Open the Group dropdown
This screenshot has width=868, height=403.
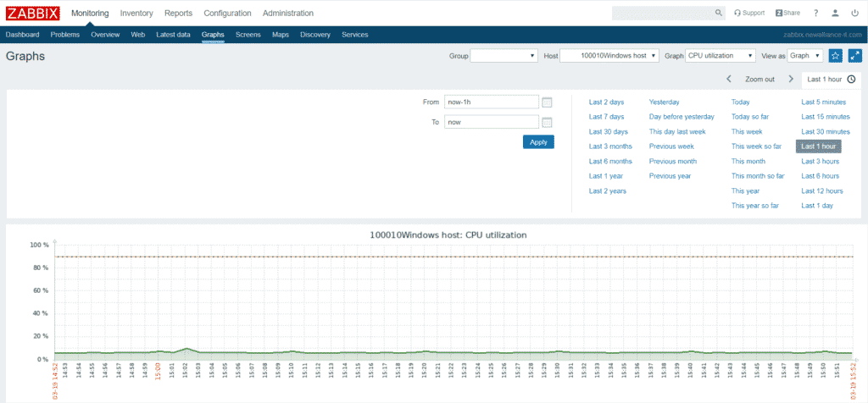[504, 56]
